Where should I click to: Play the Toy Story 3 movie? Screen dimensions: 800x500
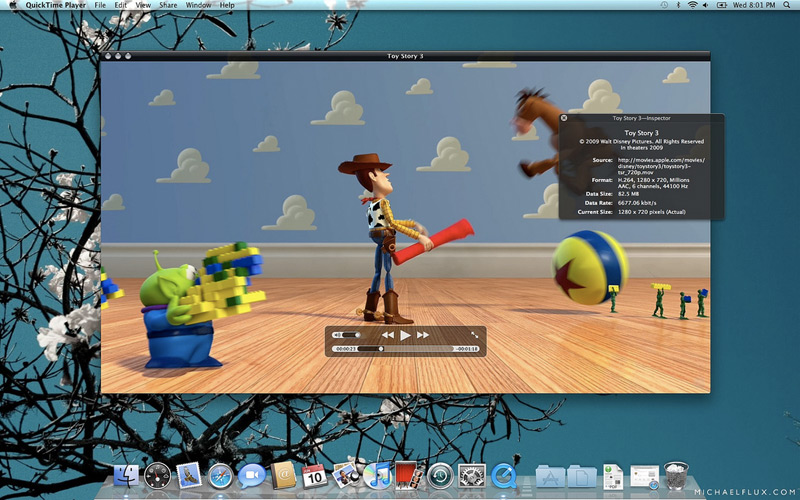tap(406, 335)
